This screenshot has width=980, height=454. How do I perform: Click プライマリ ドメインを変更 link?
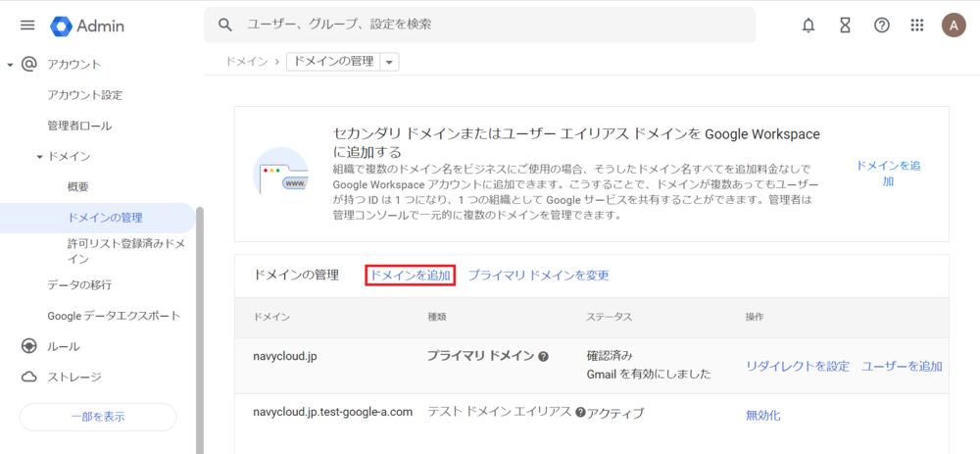[x=538, y=276]
